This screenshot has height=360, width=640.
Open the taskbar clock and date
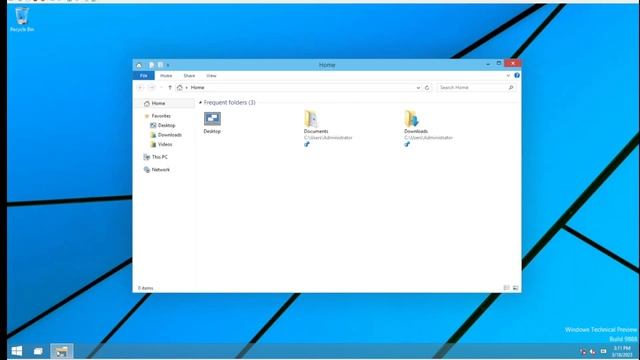tap(622, 351)
